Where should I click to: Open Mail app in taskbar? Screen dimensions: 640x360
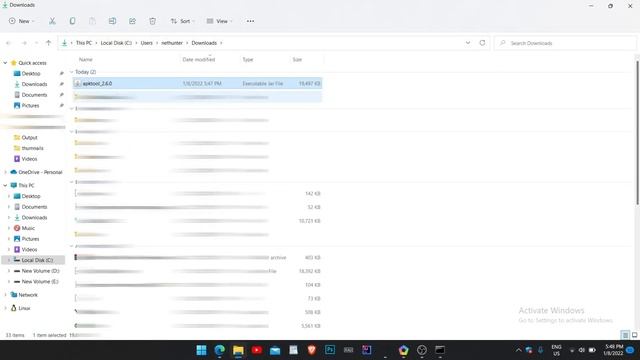275,350
